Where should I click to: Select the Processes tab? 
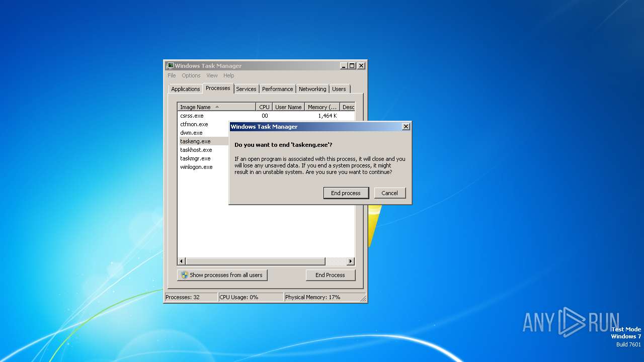pos(218,88)
